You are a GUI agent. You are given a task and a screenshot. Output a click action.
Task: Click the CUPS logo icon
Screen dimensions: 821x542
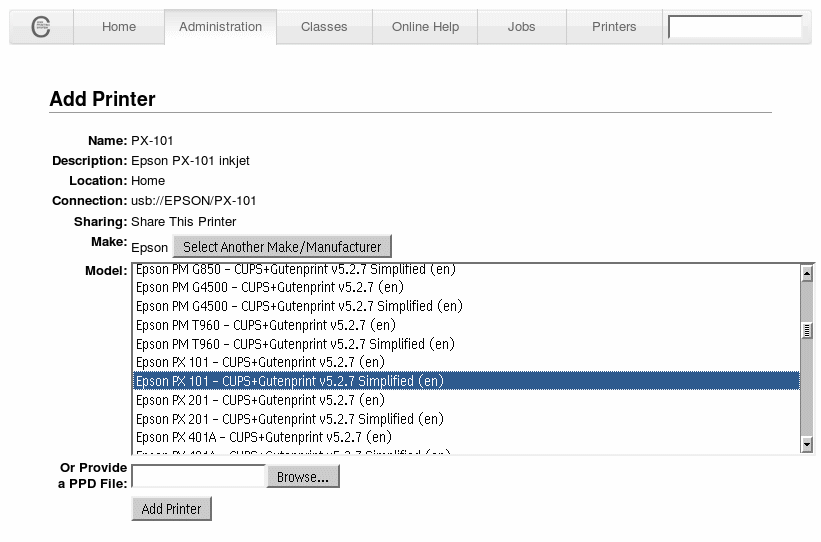click(x=41, y=27)
